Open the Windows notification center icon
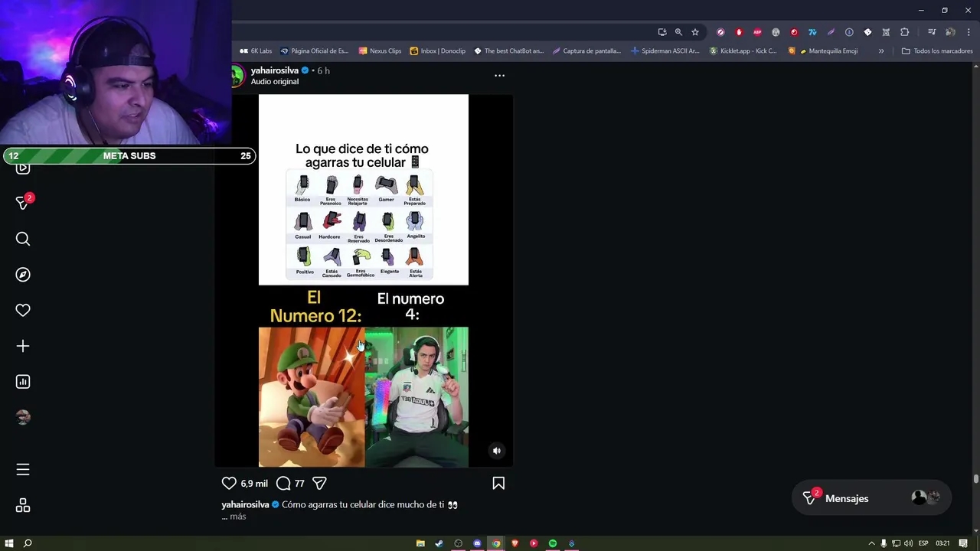The height and width of the screenshot is (551, 980). [x=963, y=543]
